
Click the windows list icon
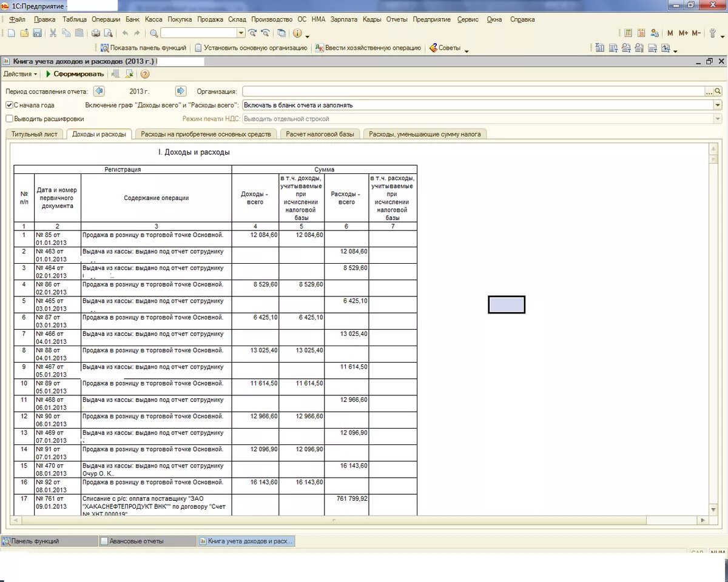[281, 33]
